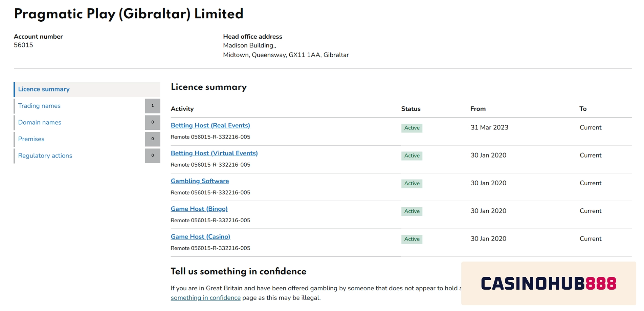Click the Active status for Gambling Software
The width and height of the screenshot is (644, 311).
point(412,183)
